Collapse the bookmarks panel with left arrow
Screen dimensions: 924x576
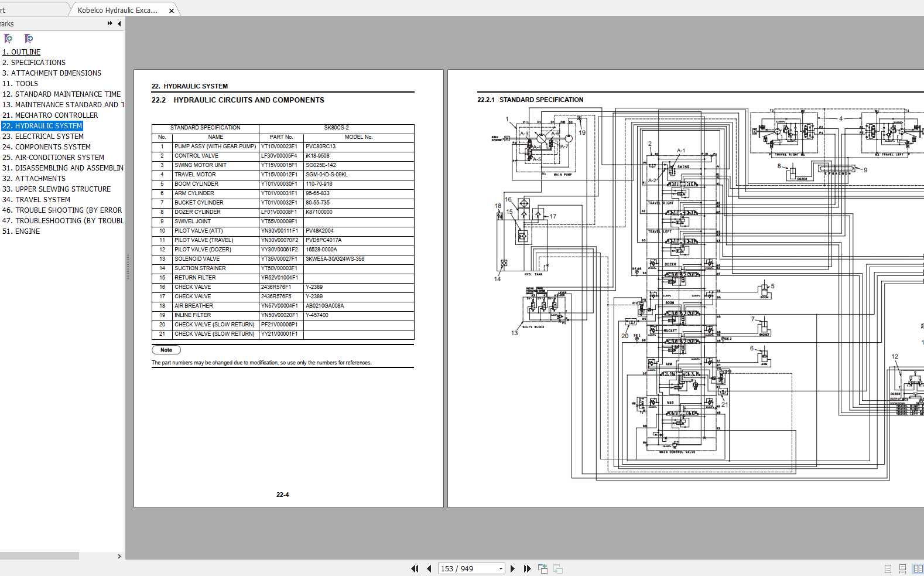119,23
